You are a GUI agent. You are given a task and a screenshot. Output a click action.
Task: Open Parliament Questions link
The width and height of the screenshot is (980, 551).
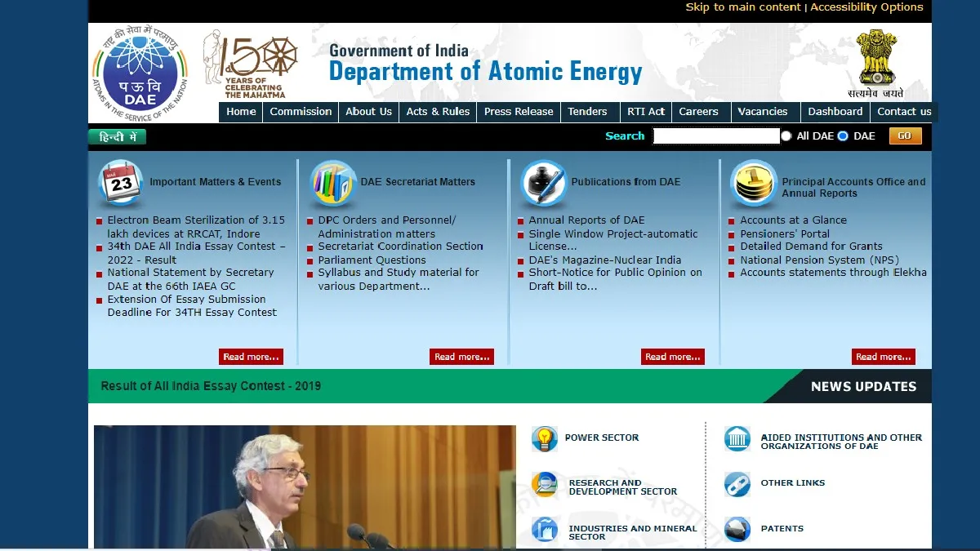point(372,260)
